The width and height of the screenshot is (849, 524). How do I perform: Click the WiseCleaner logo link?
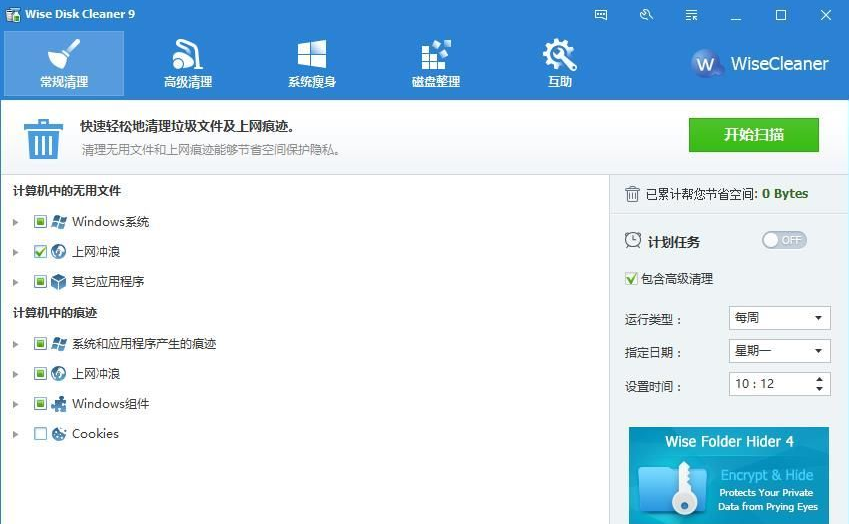click(x=759, y=64)
